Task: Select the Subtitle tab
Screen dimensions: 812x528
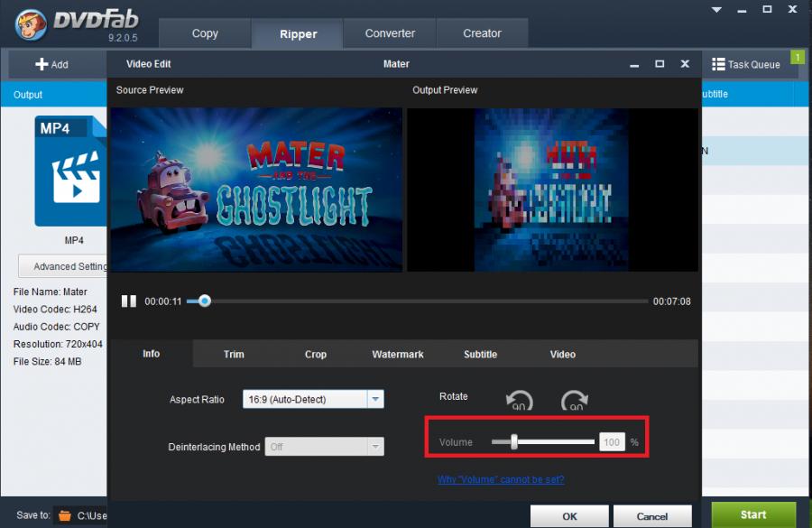Action: pyautogui.click(x=480, y=355)
